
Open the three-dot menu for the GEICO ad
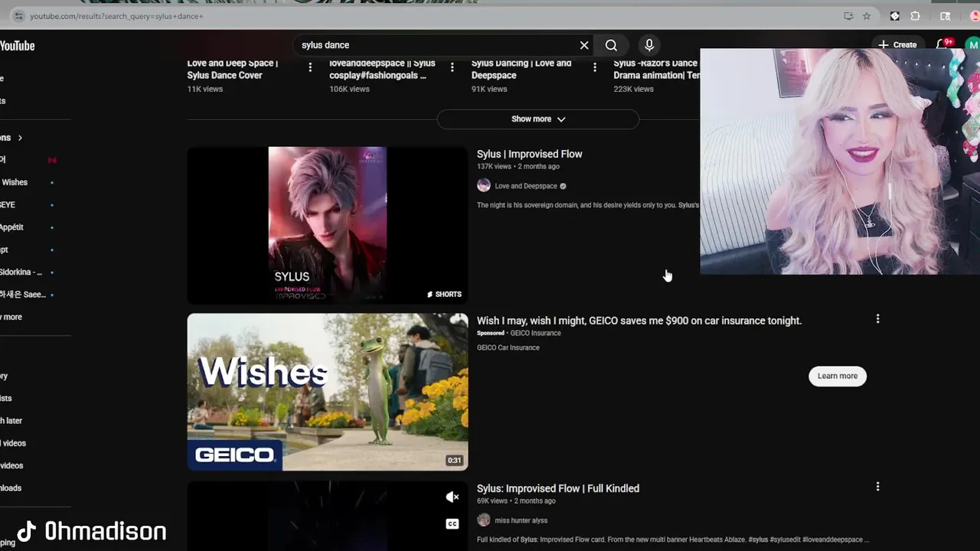(x=877, y=318)
